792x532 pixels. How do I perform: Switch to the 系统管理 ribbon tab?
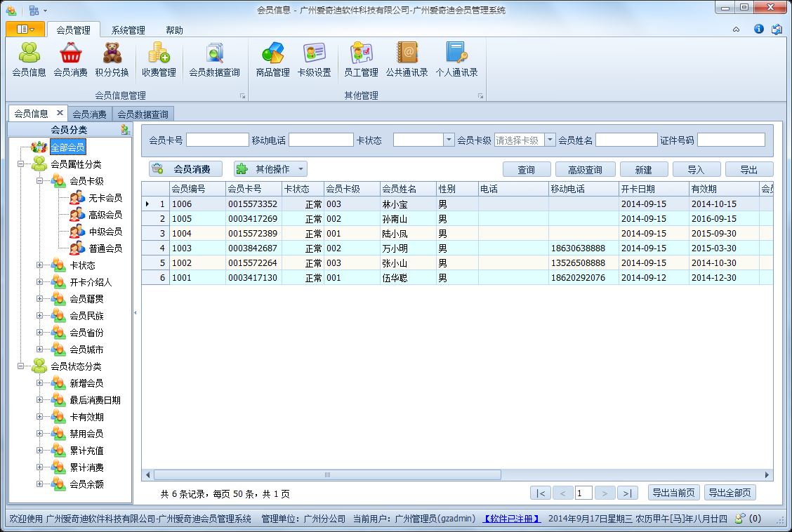click(x=128, y=30)
